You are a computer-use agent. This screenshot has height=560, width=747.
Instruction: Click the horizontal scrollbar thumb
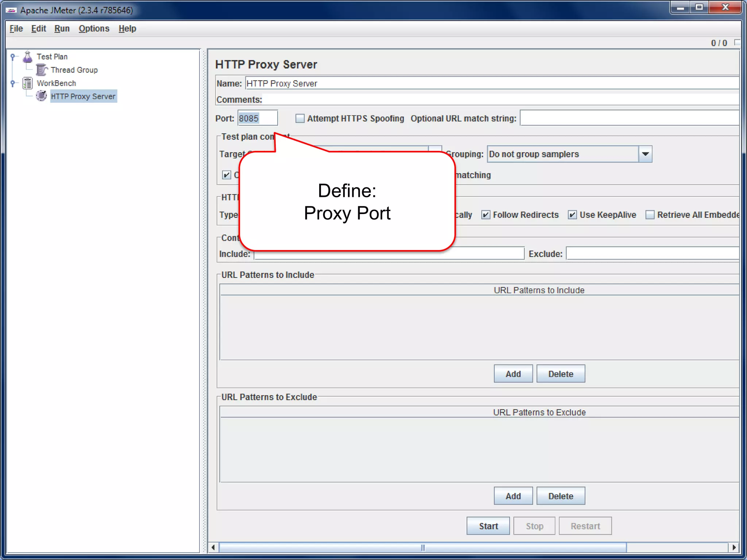pyautogui.click(x=422, y=547)
